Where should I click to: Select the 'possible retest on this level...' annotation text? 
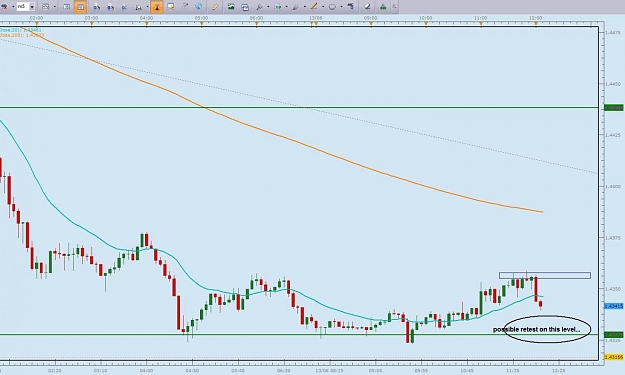537,330
